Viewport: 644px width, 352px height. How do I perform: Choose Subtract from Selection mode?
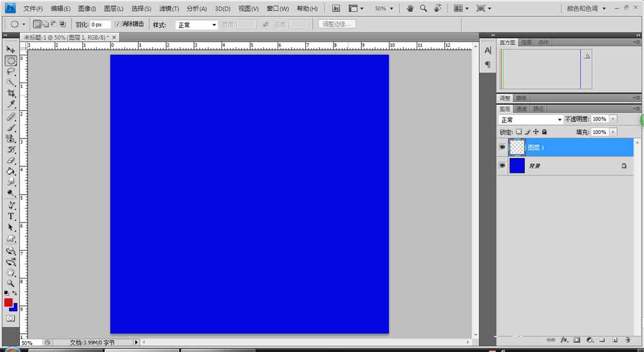[x=53, y=24]
